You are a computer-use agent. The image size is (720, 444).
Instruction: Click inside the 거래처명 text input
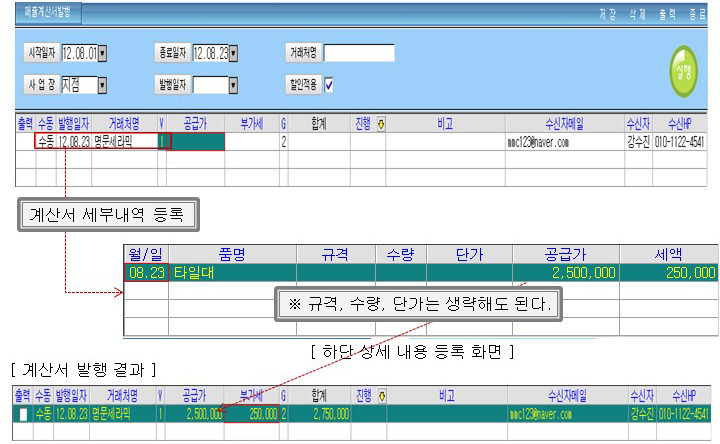coord(359,53)
